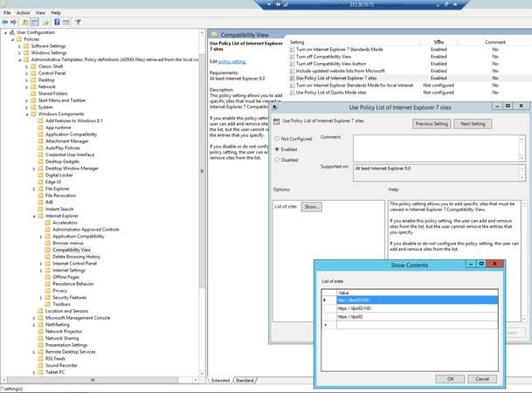Open the View menu
Screen dimensions: 532x393
tap(40, 12)
